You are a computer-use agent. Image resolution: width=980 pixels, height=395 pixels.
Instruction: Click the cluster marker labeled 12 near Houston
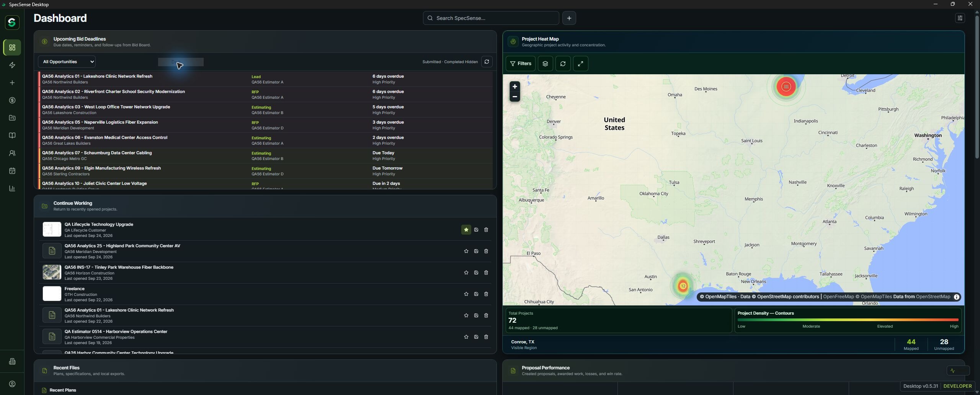pyautogui.click(x=683, y=286)
